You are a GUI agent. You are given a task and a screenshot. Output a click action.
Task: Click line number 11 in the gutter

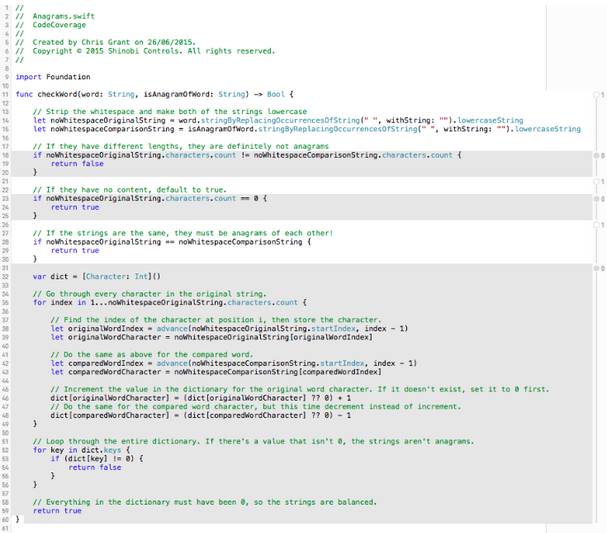click(x=5, y=94)
